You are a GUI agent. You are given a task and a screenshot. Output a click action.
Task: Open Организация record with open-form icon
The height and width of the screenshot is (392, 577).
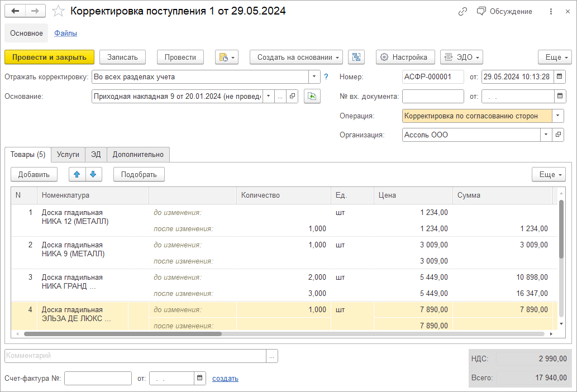(558, 135)
